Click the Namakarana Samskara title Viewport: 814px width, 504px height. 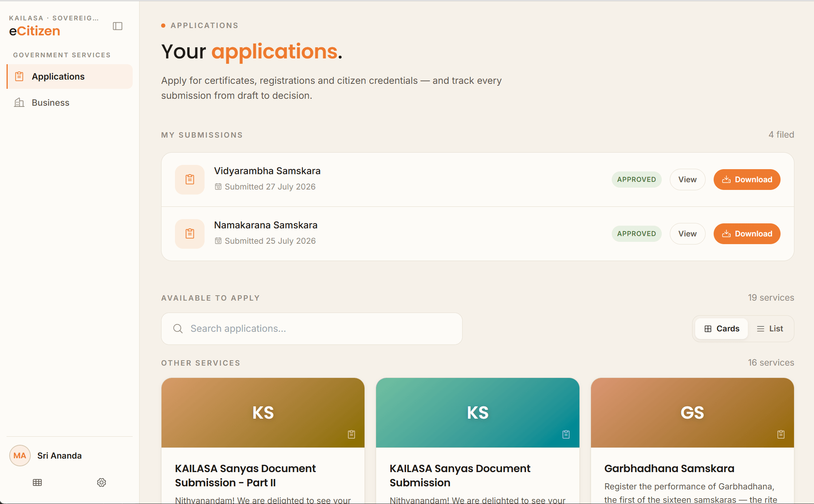point(266,225)
